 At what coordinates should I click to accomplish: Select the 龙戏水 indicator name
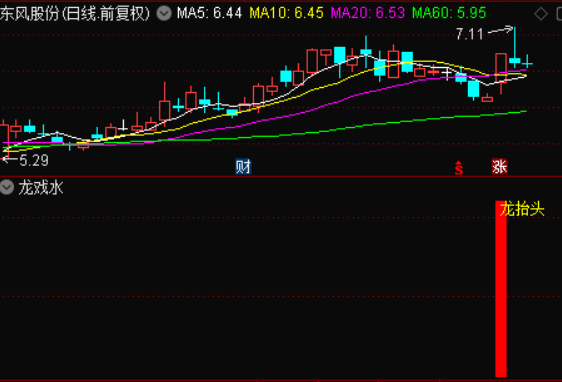pos(41,188)
